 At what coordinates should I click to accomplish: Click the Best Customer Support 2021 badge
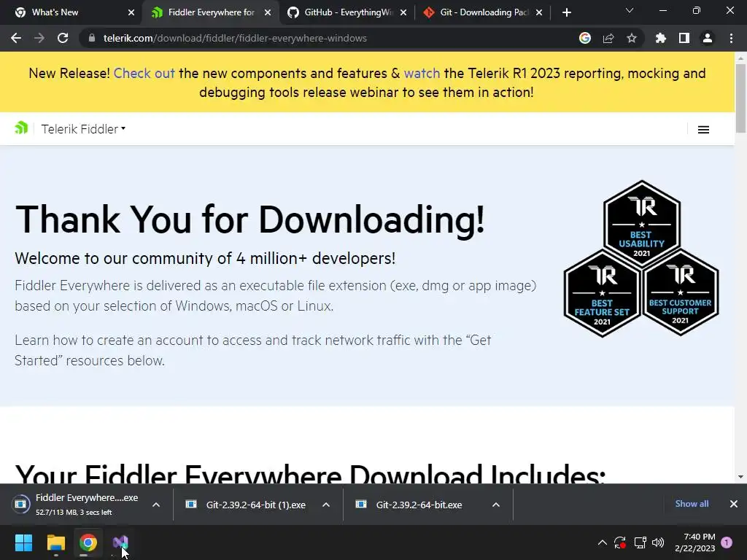681,292
